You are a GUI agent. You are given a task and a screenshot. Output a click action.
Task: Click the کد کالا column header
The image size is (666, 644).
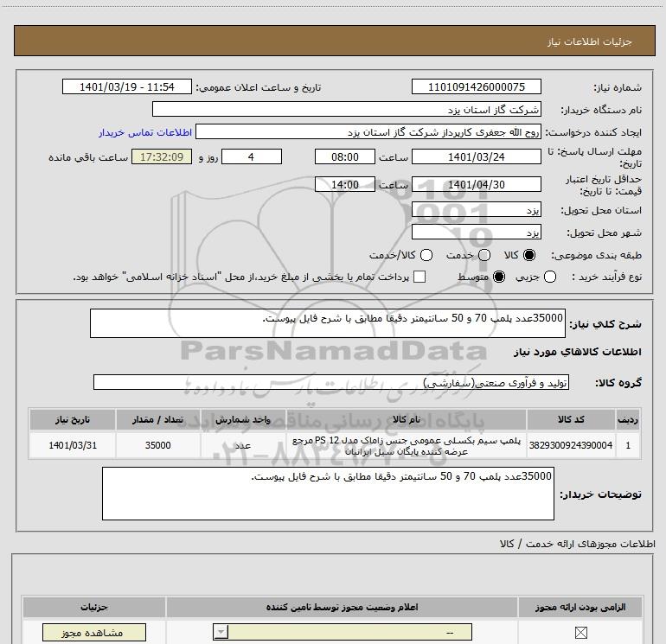571,420
